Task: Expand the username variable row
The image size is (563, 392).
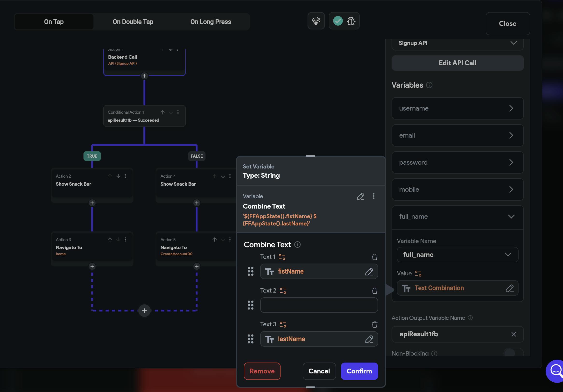Action: click(x=457, y=108)
